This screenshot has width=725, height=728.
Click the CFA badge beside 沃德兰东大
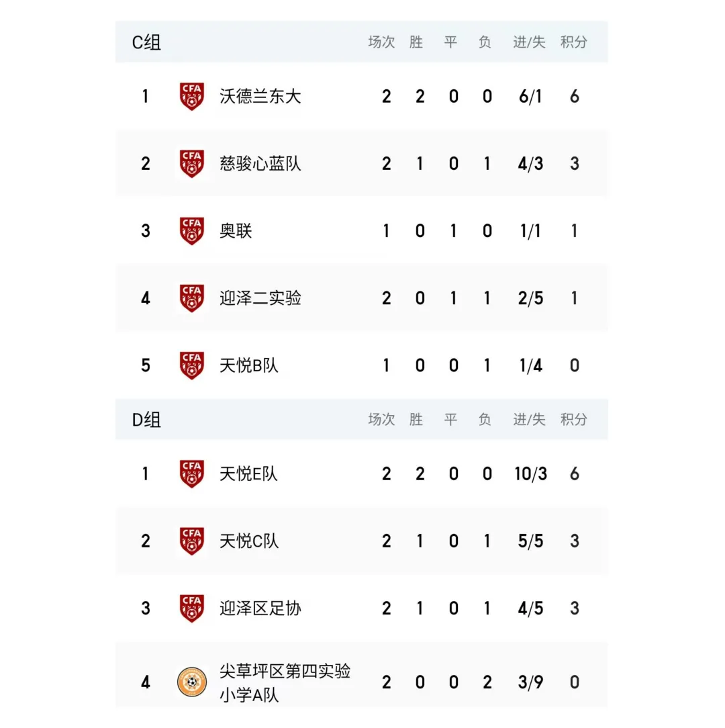point(192,96)
